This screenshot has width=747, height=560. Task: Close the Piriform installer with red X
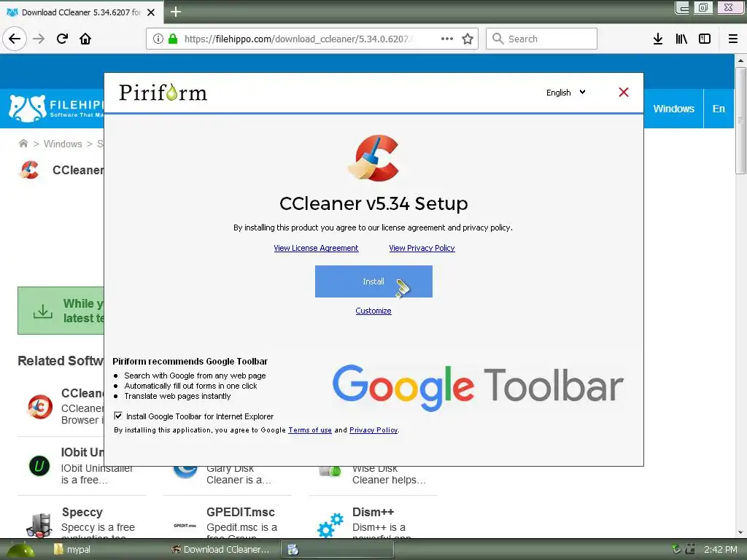(624, 93)
